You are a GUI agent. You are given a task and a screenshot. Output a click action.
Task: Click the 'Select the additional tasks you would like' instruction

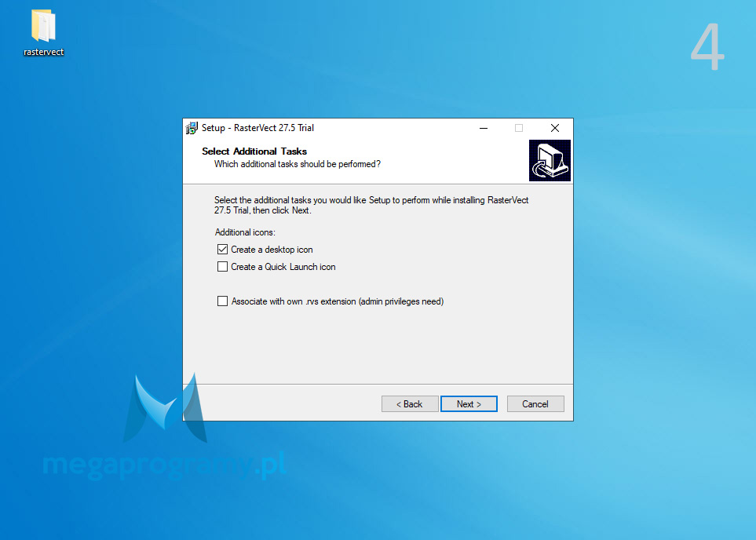[x=371, y=206]
